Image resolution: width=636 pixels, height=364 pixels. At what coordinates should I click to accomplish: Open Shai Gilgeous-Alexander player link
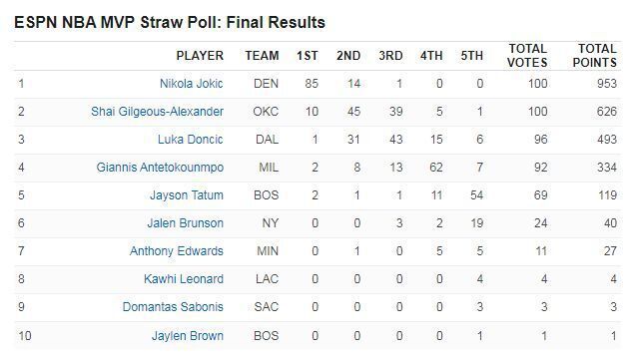point(157,112)
